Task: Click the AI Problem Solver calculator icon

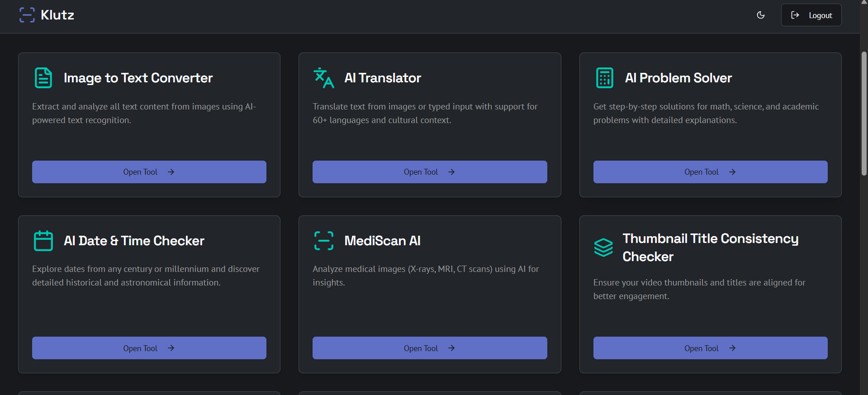Action: pos(604,78)
